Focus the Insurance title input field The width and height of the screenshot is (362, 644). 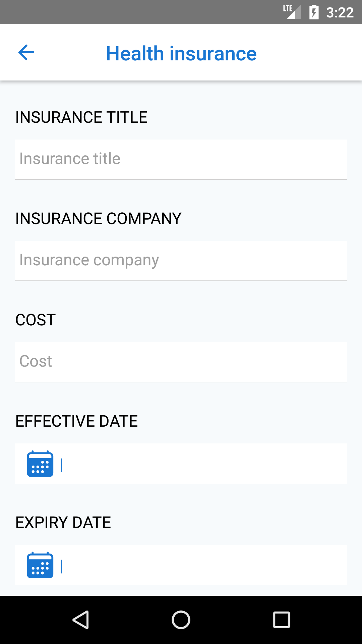[x=181, y=159]
